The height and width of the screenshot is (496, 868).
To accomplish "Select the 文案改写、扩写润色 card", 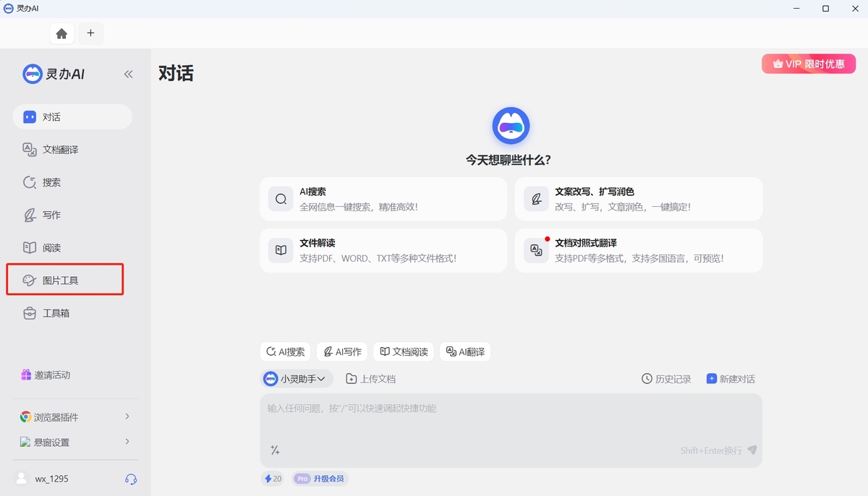I will [x=639, y=199].
